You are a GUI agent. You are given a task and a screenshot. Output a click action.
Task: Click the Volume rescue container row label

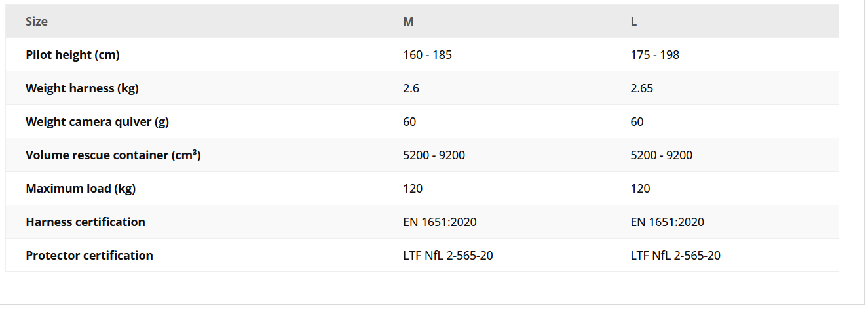point(113,155)
